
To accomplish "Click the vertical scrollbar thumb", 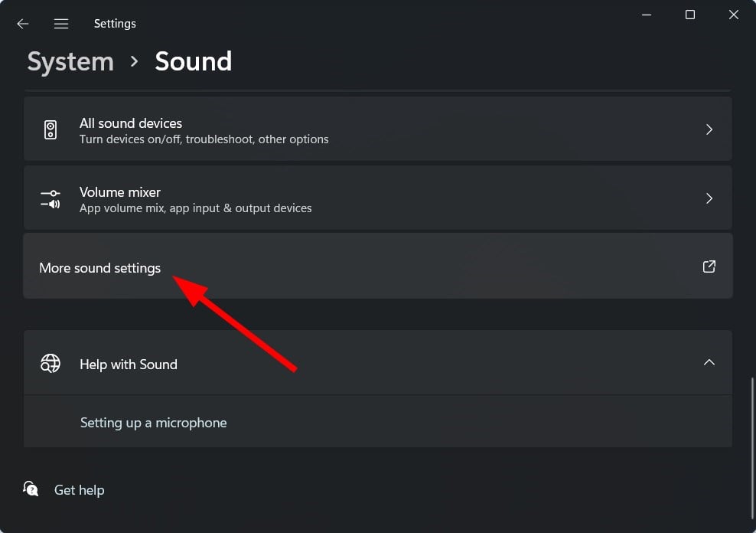I will [x=751, y=447].
